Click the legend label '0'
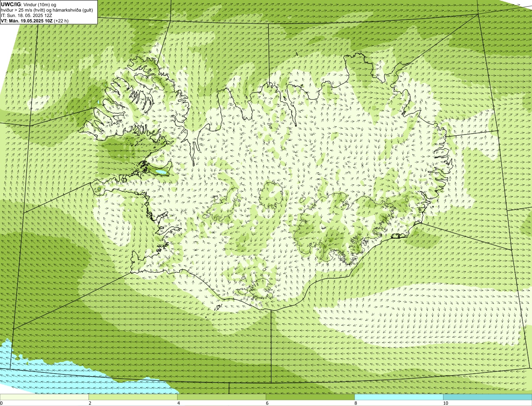532x406 pixels. [x=2, y=403]
